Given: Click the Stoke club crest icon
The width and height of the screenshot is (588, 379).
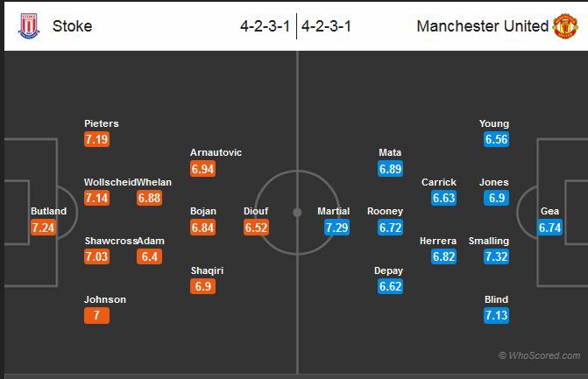Looking at the screenshot, I should coord(29,25).
